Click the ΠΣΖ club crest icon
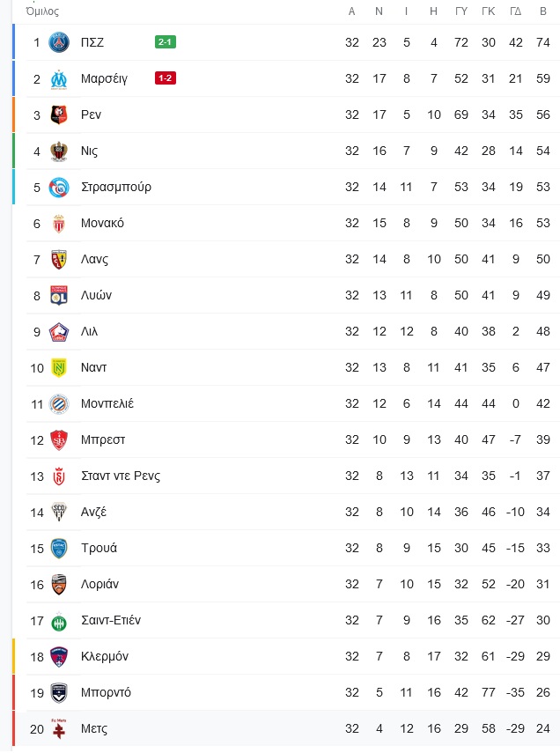The height and width of the screenshot is (753, 560). click(59, 42)
